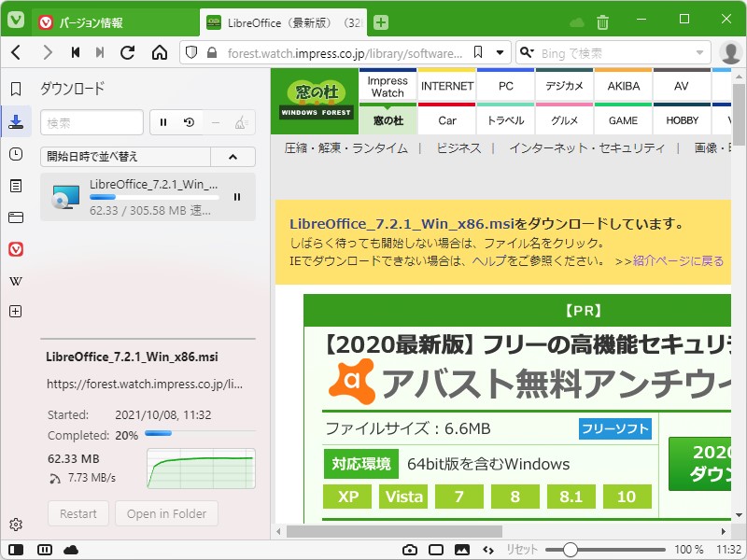Collapse the download sorting section chevron

(x=232, y=156)
